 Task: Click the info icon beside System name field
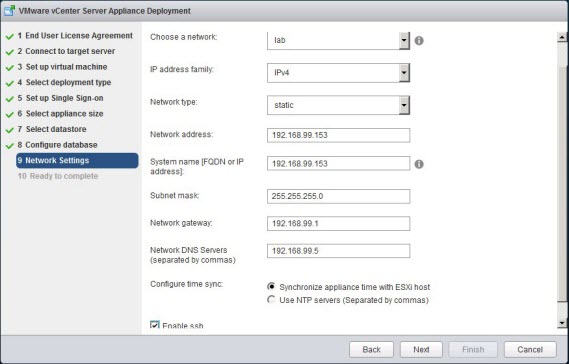[419, 164]
